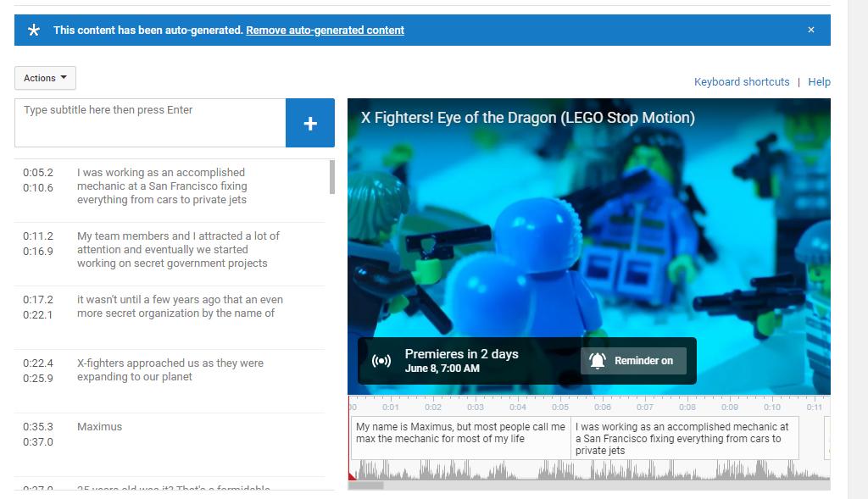Open the Help link
The height and width of the screenshot is (499, 868).
[x=819, y=82]
